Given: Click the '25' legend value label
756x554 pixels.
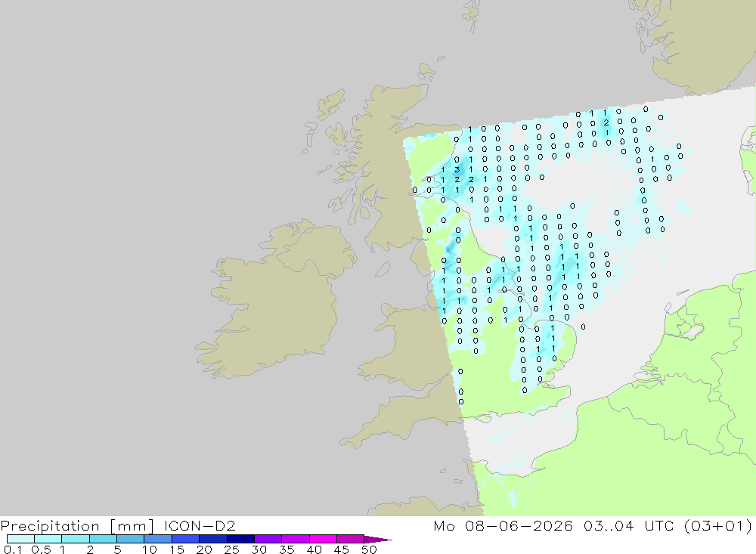Looking at the screenshot, I should (232, 549).
